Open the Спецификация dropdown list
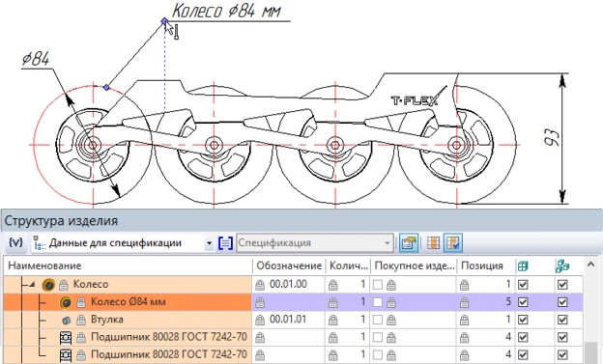The image size is (603, 364). tap(387, 243)
